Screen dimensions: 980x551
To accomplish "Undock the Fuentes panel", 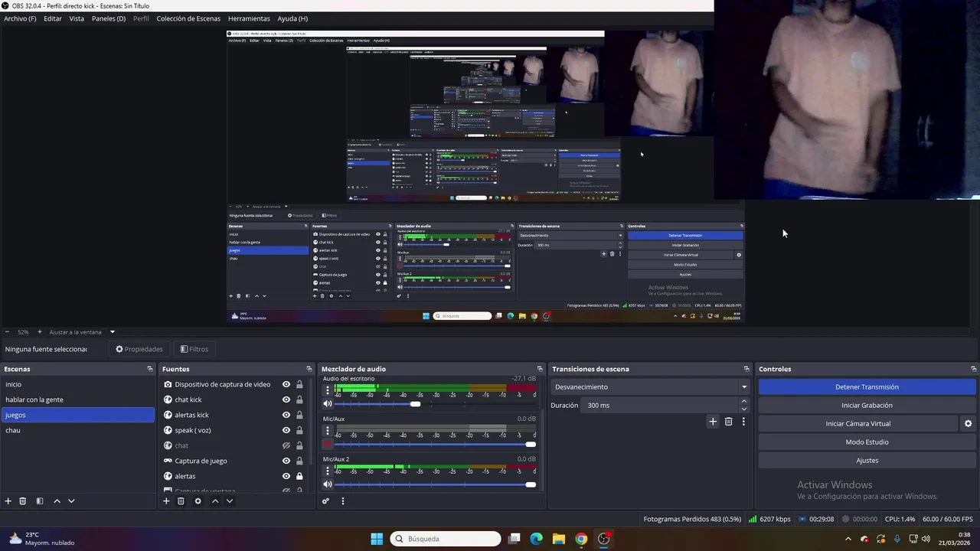I will (309, 369).
